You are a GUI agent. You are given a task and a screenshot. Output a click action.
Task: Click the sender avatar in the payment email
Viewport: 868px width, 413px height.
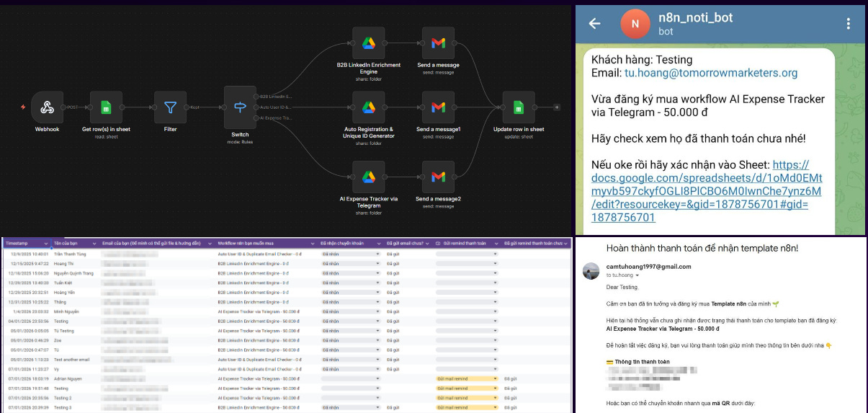[x=591, y=271]
